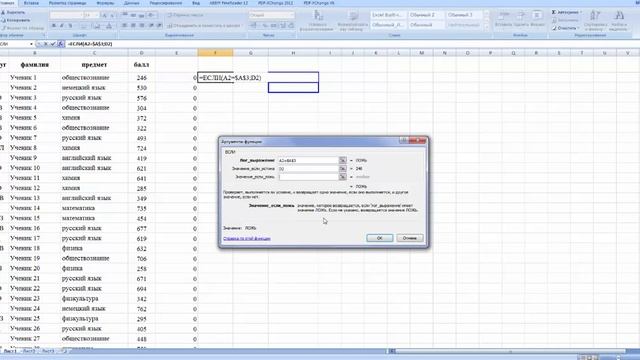This screenshot has width=640, height=360.
Task: Confirm formula with the formula bar checkmark
Action: tap(53, 44)
